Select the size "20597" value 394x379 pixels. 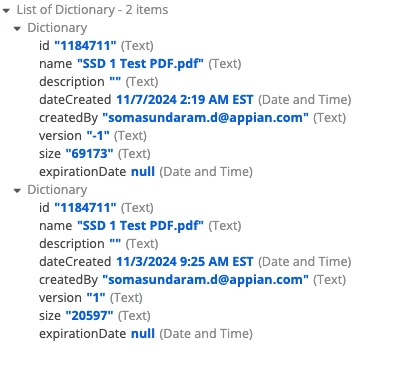(89, 316)
